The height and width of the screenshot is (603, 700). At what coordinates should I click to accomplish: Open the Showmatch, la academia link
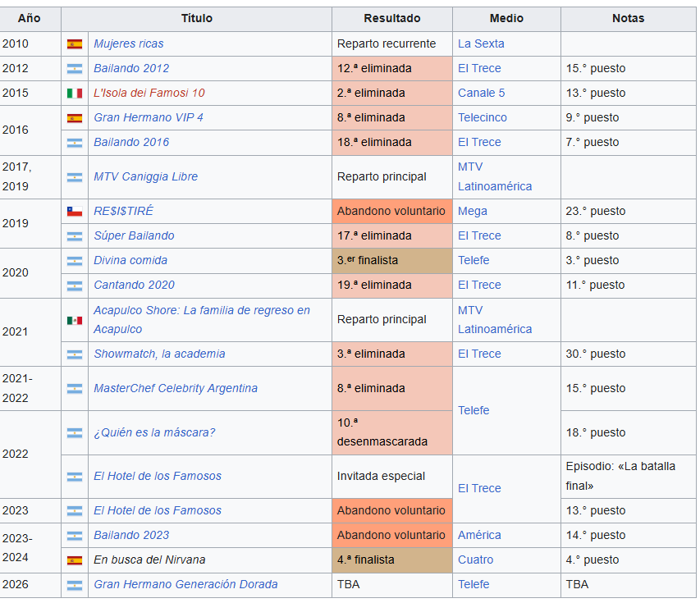159,354
